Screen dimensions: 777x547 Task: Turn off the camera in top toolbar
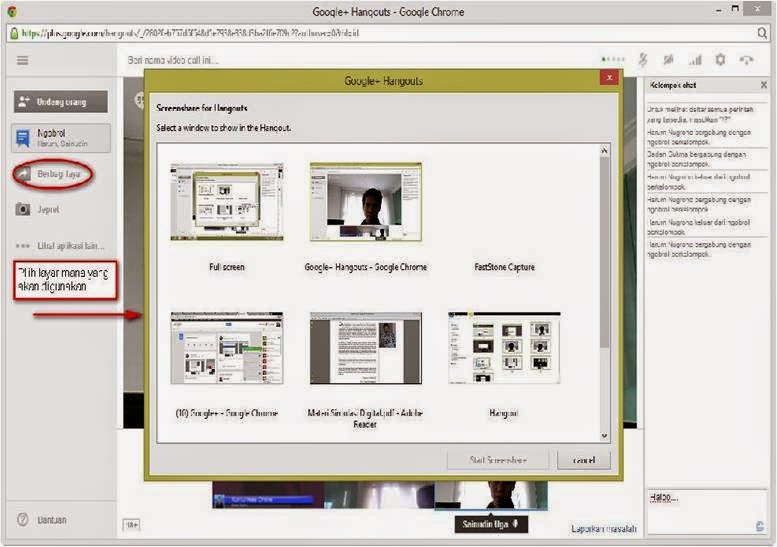pos(668,60)
